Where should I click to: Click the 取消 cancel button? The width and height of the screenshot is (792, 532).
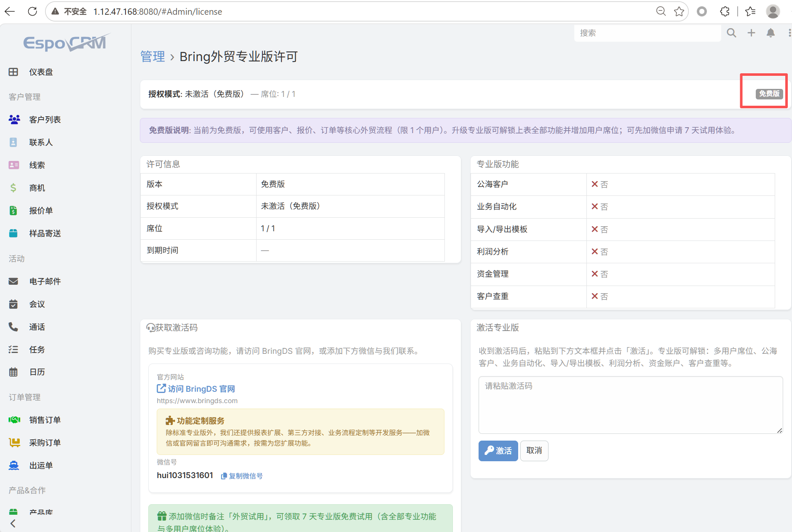(x=534, y=451)
